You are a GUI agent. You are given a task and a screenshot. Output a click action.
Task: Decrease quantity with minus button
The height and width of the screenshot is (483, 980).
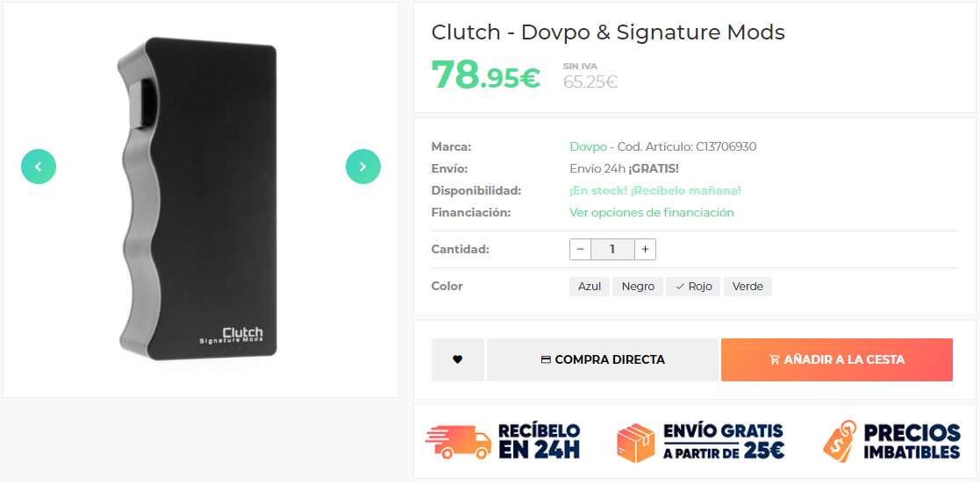tap(581, 249)
